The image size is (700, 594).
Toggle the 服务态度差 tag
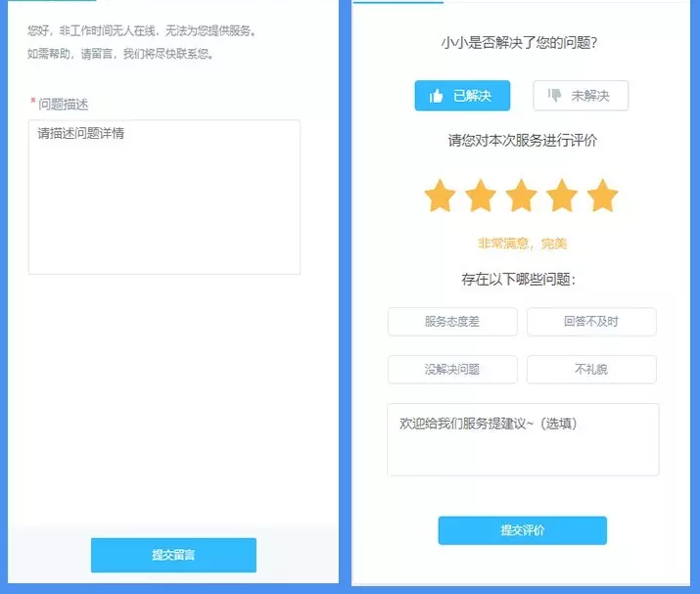point(452,321)
